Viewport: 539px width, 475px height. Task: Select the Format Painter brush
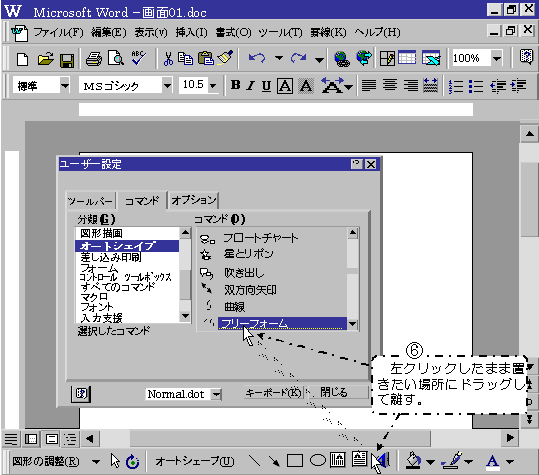click(x=226, y=58)
